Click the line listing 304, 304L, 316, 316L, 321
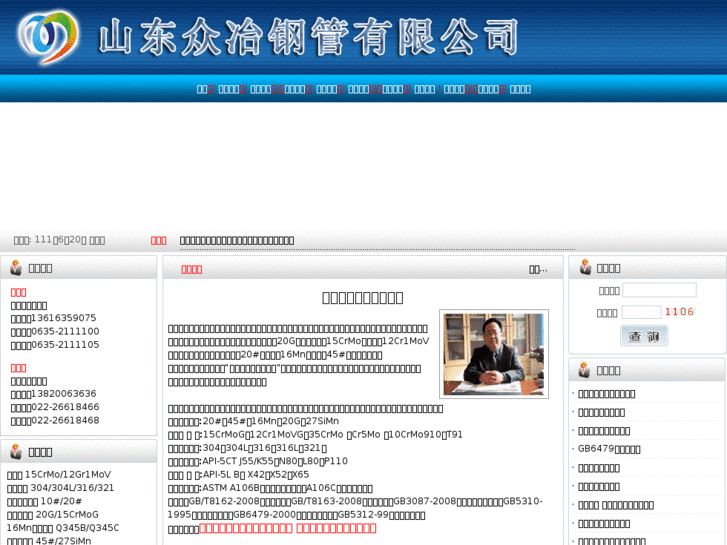727x545 pixels. coord(248,448)
